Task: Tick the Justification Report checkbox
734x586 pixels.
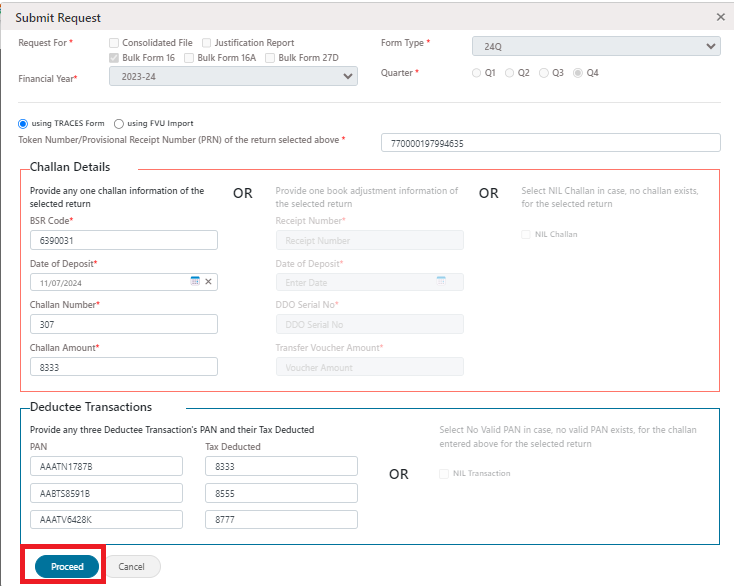Action: coord(206,43)
